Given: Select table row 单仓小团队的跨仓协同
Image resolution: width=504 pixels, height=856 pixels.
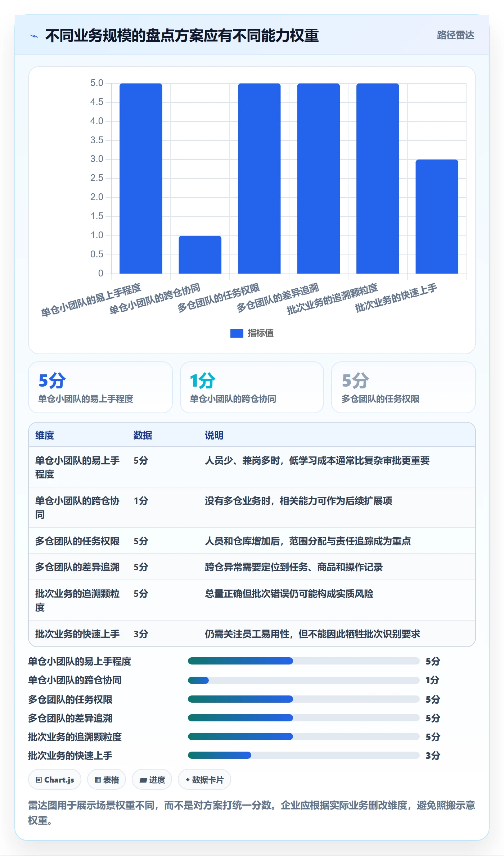Looking at the screenshot, I should 252,508.
